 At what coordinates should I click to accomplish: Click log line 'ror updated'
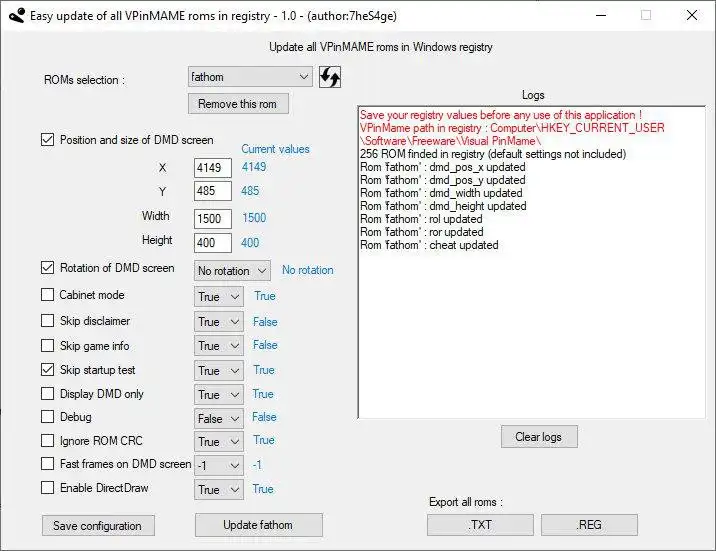[421, 232]
